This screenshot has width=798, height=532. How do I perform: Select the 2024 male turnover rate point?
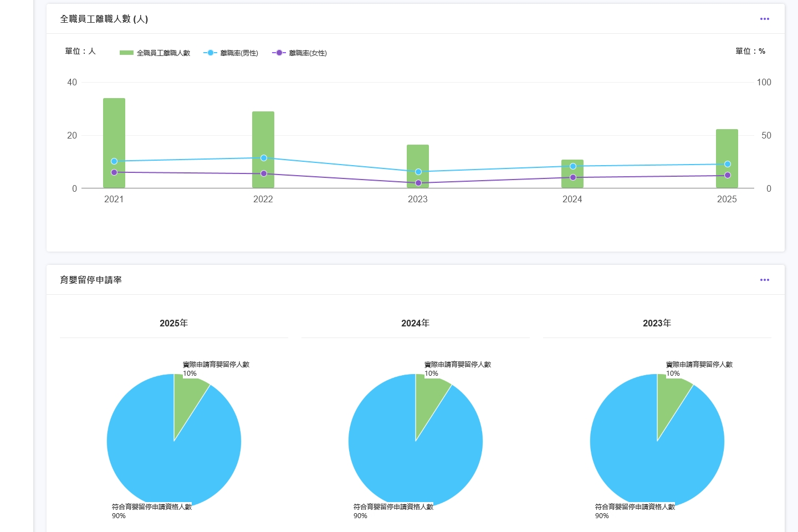coord(573,166)
